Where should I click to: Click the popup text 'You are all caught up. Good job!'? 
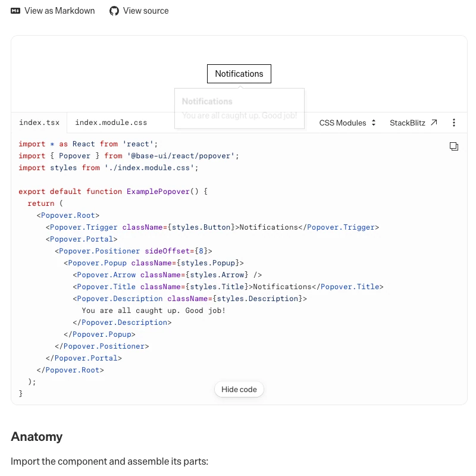(x=239, y=115)
